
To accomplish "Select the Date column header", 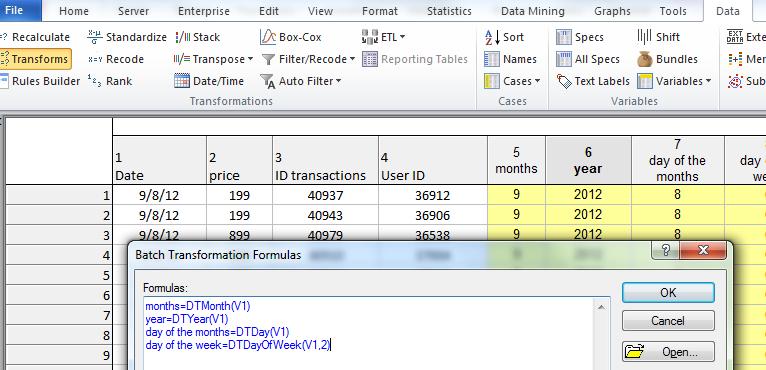I will click(x=159, y=160).
